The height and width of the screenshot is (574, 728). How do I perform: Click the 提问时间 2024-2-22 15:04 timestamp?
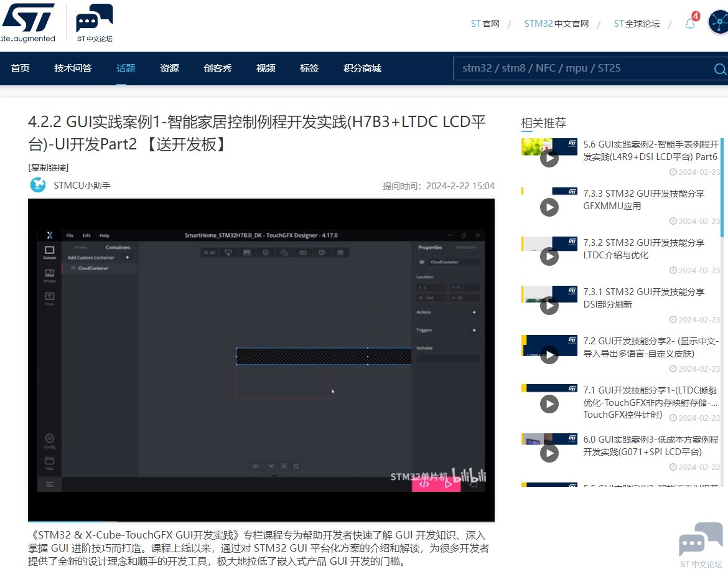(x=438, y=186)
